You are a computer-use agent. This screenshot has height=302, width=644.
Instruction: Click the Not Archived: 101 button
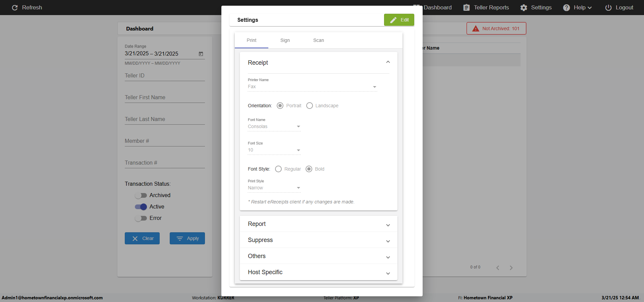pos(496,28)
